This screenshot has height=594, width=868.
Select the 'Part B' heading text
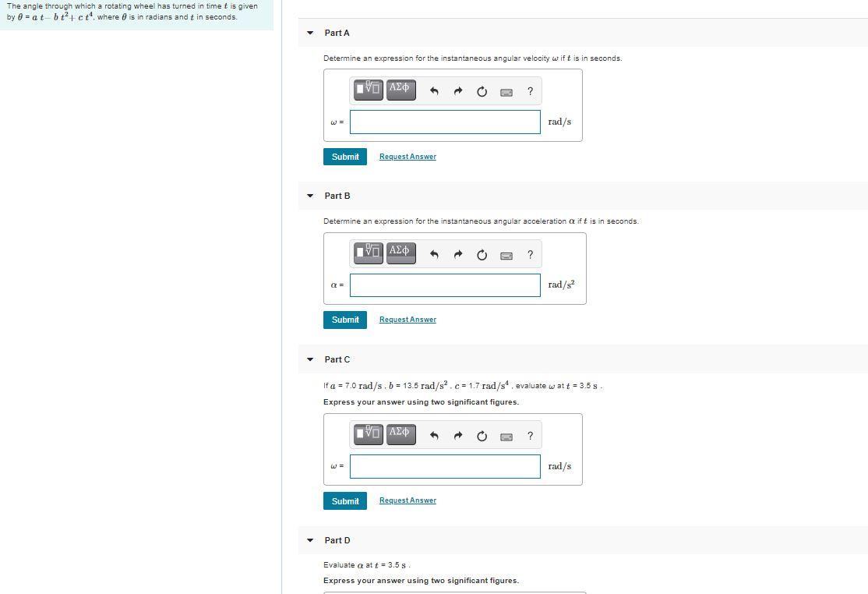(x=337, y=196)
